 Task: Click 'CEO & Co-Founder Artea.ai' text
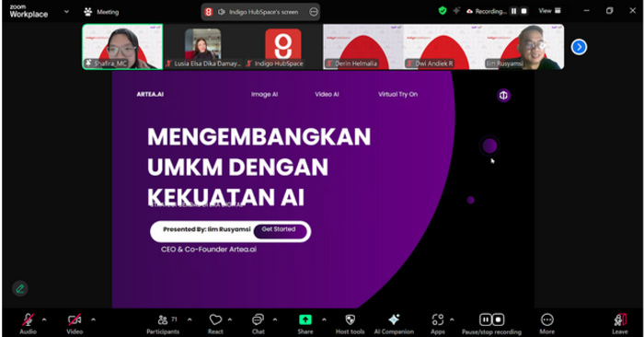click(209, 249)
